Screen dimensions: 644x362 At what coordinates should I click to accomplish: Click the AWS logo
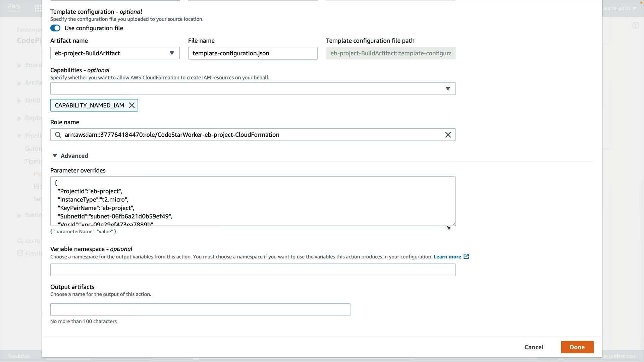(14, 7)
